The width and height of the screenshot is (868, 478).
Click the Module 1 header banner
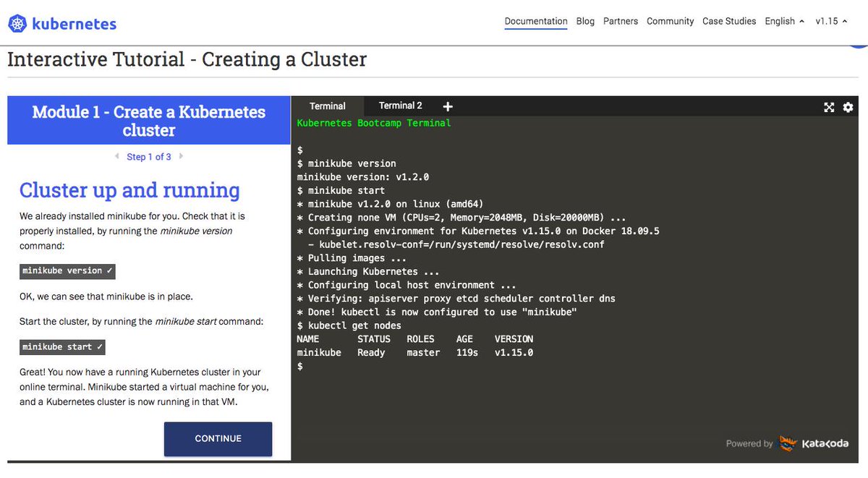click(x=149, y=121)
